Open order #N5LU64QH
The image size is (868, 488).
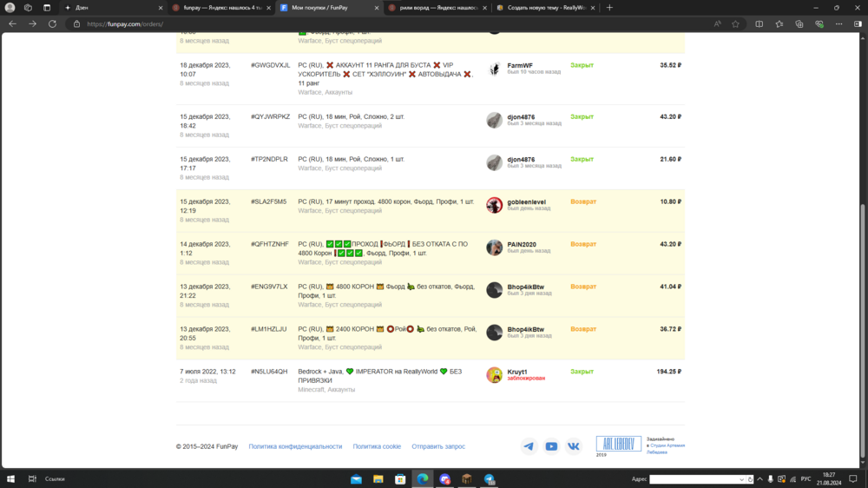click(x=269, y=372)
